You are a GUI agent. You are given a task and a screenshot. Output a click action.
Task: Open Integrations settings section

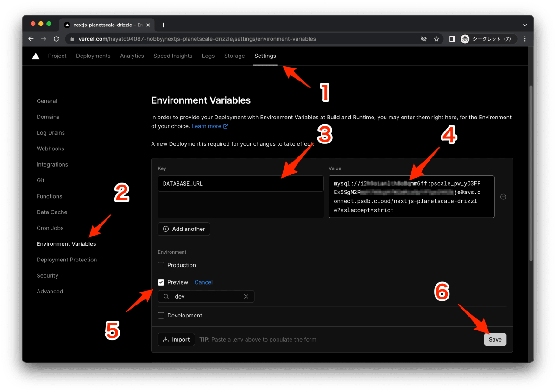click(52, 164)
